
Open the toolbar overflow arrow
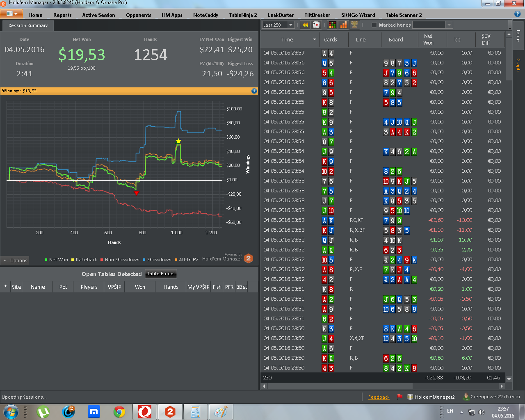tap(510, 25)
